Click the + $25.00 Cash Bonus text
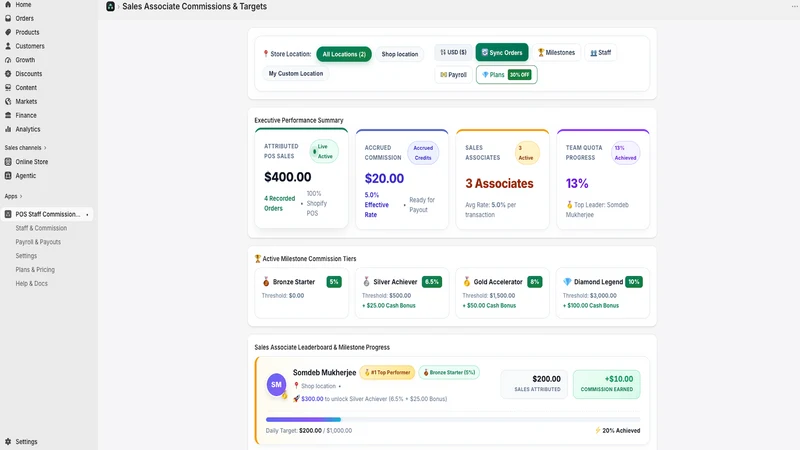 pyautogui.click(x=389, y=306)
